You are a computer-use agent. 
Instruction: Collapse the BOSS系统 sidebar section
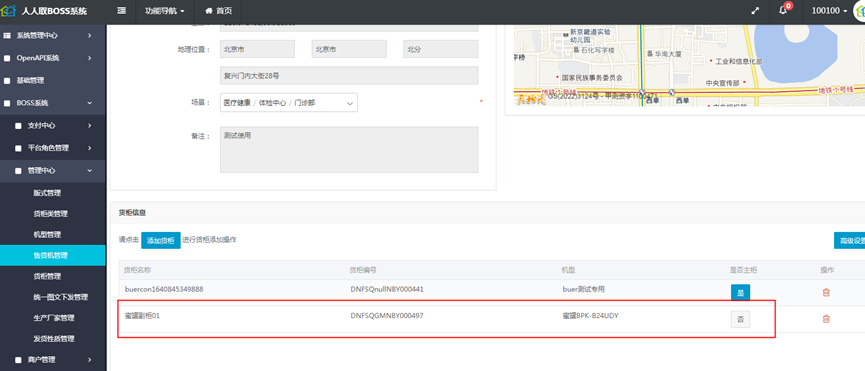point(52,103)
